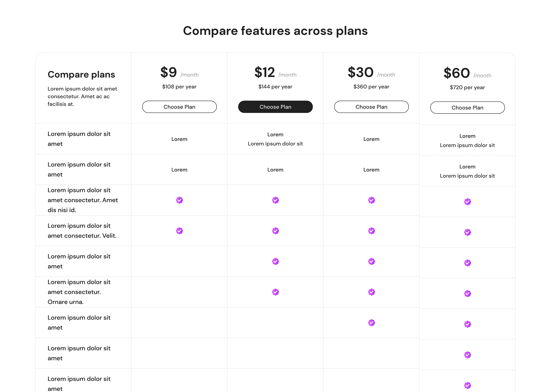Click the $30 column's second purple badge icon
The image size is (551, 392).
[371, 230]
